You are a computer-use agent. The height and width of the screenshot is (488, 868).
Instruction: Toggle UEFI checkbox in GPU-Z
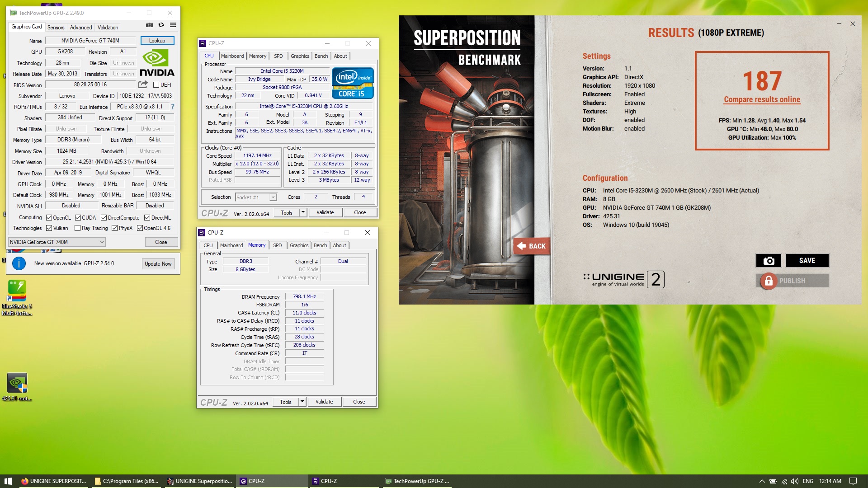[x=156, y=85]
